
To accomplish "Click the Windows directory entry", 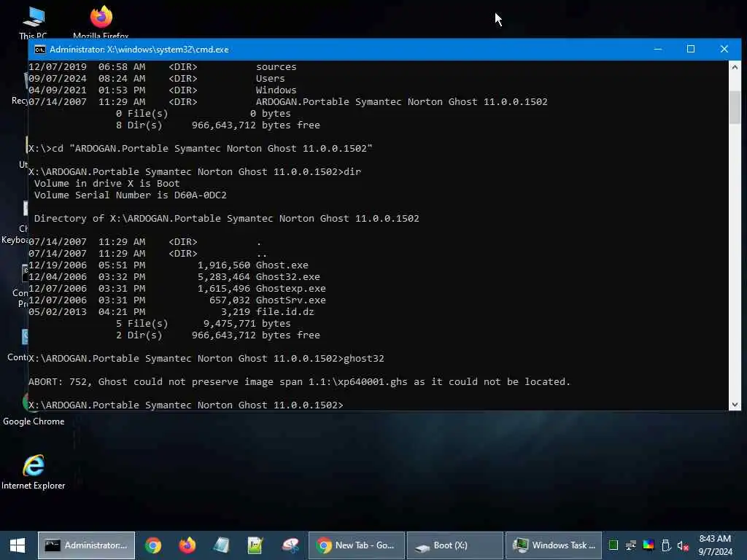I will coord(163,90).
